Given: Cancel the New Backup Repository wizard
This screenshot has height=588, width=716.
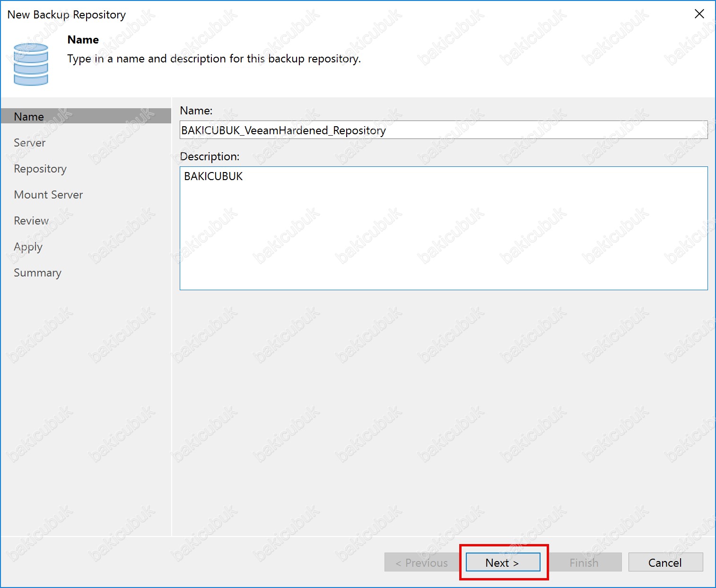Looking at the screenshot, I should 665,562.
